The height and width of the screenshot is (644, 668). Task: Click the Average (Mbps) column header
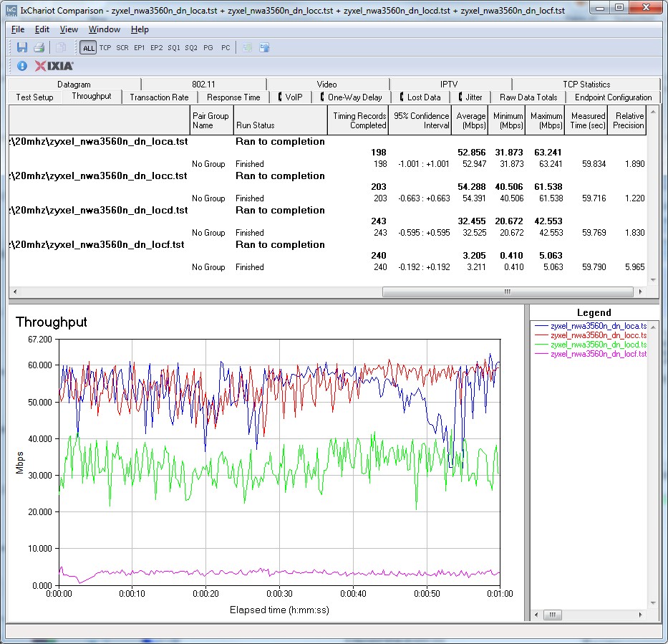coord(470,120)
